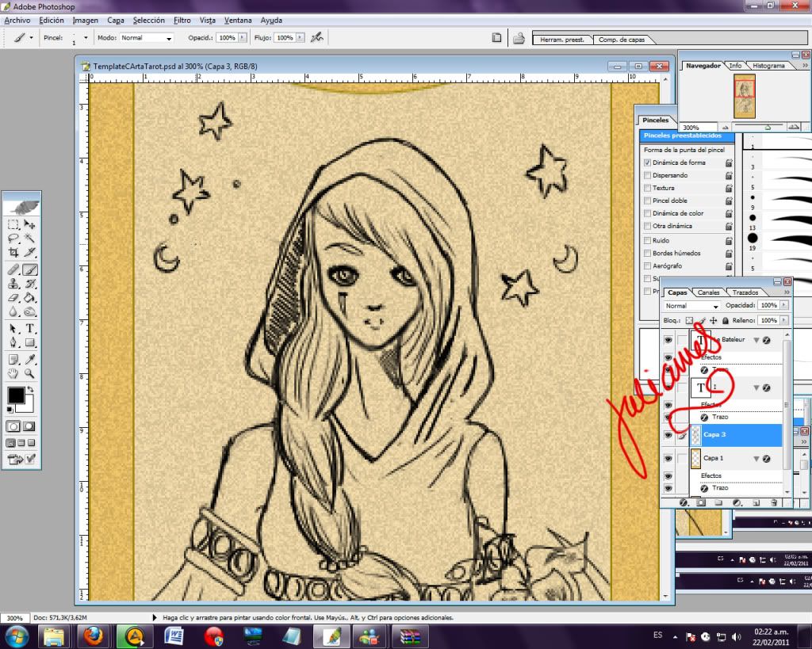Select the Crop tool
Viewport: 812px width, 649px height.
pyautogui.click(x=13, y=253)
